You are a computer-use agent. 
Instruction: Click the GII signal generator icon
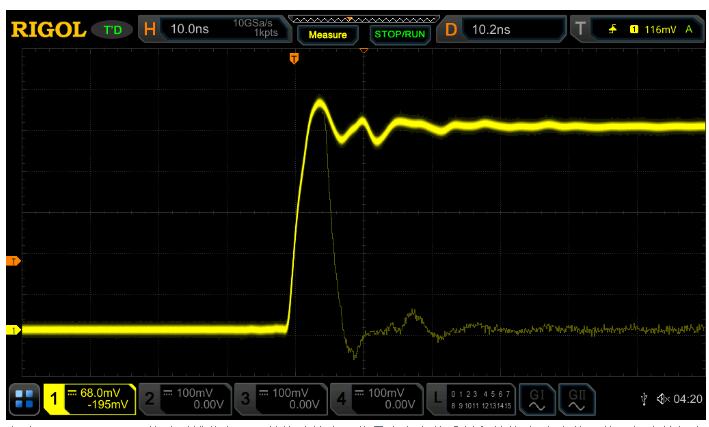tap(573, 399)
